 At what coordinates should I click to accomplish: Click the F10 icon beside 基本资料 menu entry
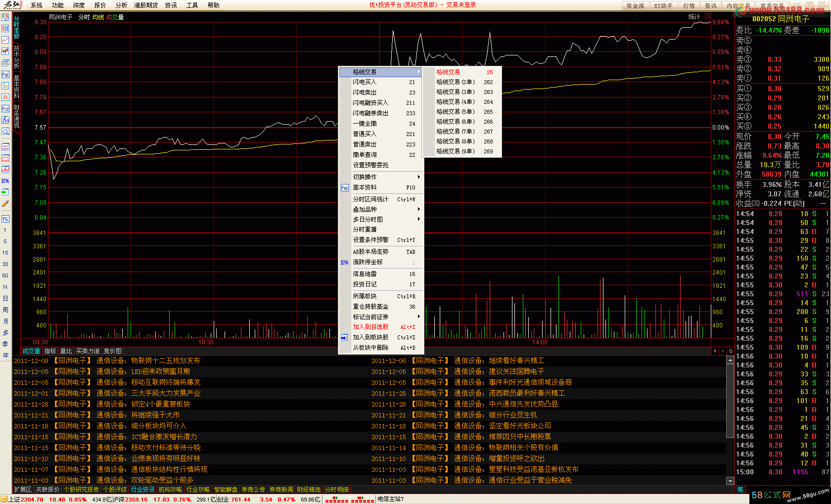[345, 187]
